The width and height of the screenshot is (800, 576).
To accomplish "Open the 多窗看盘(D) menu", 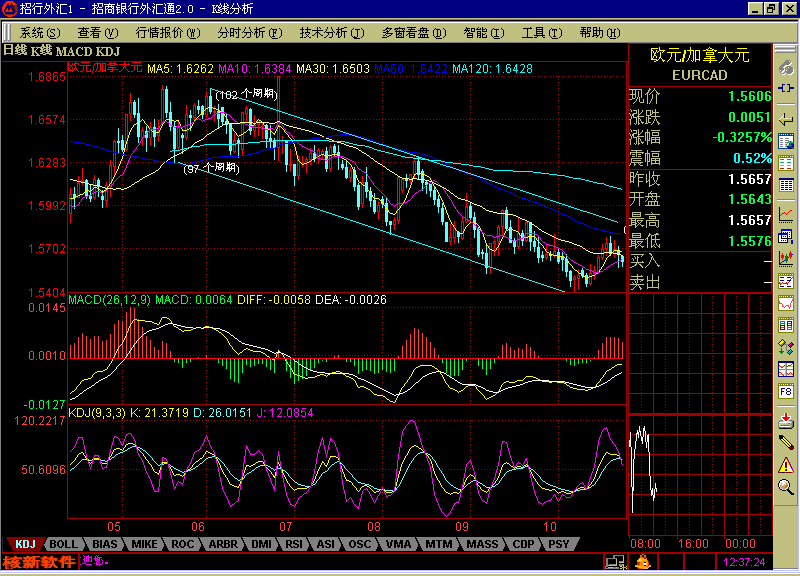I will [414, 33].
